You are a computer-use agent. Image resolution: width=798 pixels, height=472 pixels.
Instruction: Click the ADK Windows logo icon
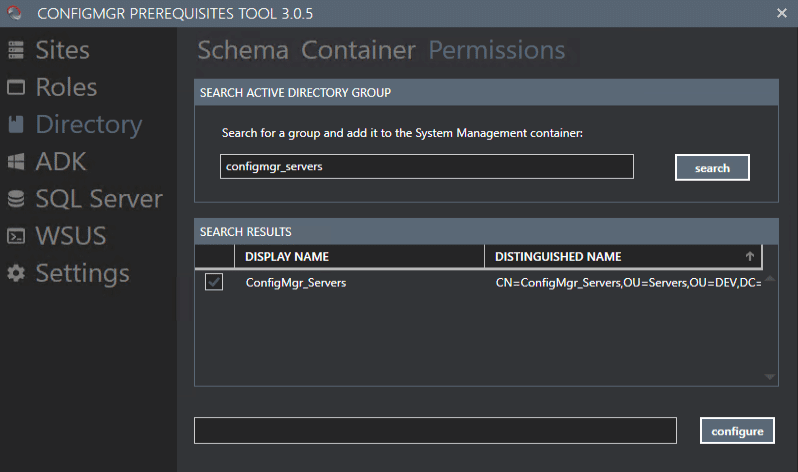coord(16,161)
